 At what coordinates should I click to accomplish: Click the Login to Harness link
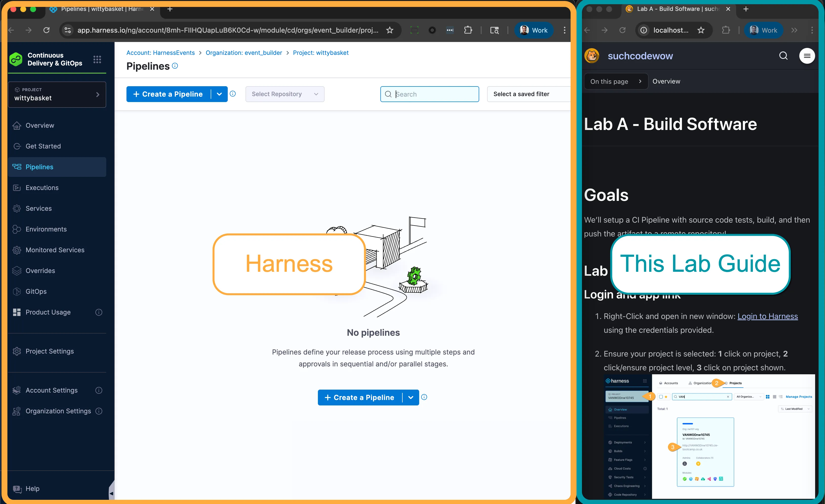767,316
